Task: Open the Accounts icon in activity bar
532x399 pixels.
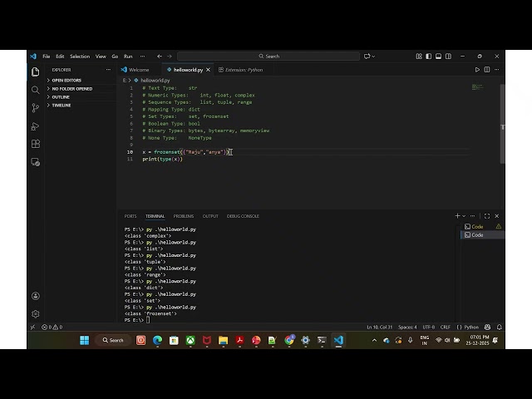Action: pyautogui.click(x=35, y=296)
